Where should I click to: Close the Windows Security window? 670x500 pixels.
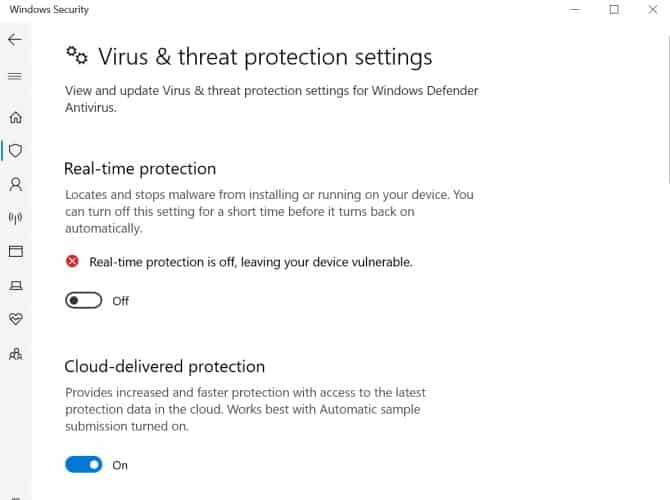(x=652, y=10)
